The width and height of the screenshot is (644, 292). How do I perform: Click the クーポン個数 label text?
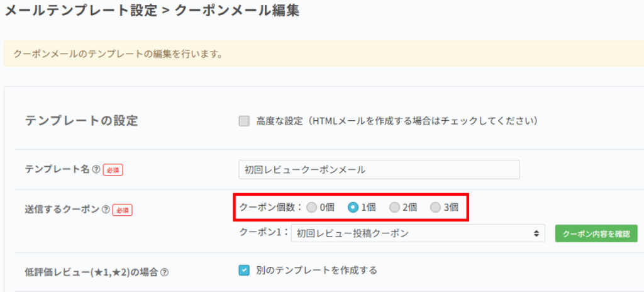point(270,207)
